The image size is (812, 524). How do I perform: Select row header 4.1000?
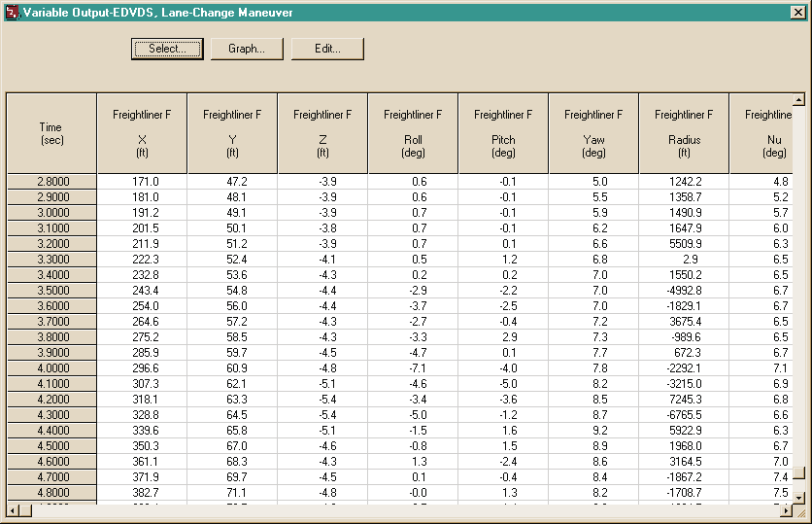pyautogui.click(x=51, y=384)
